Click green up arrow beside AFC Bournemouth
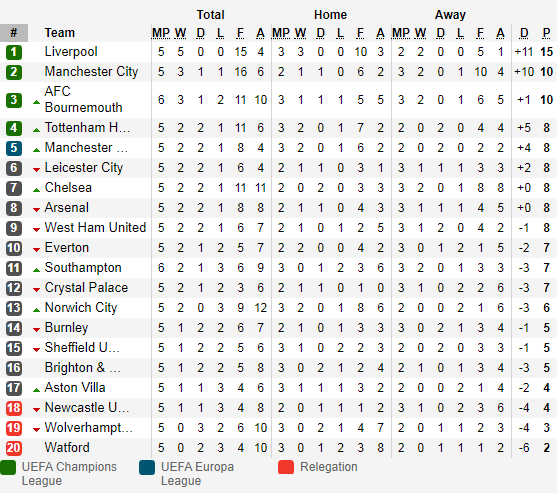This screenshot has height=493, width=557. 36,102
